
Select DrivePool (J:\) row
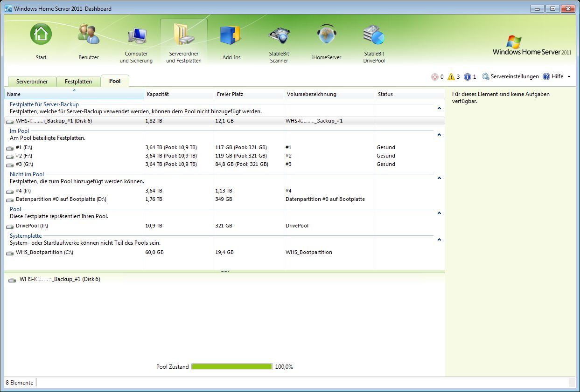click(x=224, y=226)
